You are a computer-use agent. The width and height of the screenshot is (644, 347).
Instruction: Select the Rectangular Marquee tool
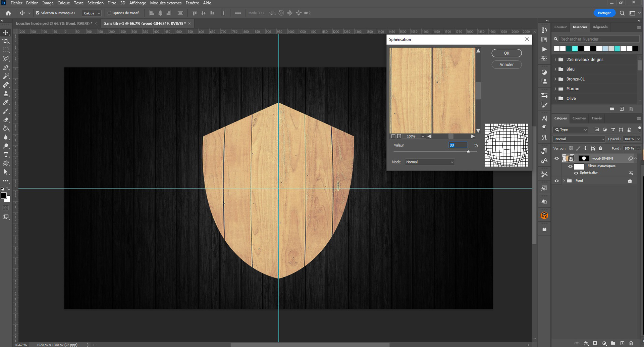[x=6, y=50]
